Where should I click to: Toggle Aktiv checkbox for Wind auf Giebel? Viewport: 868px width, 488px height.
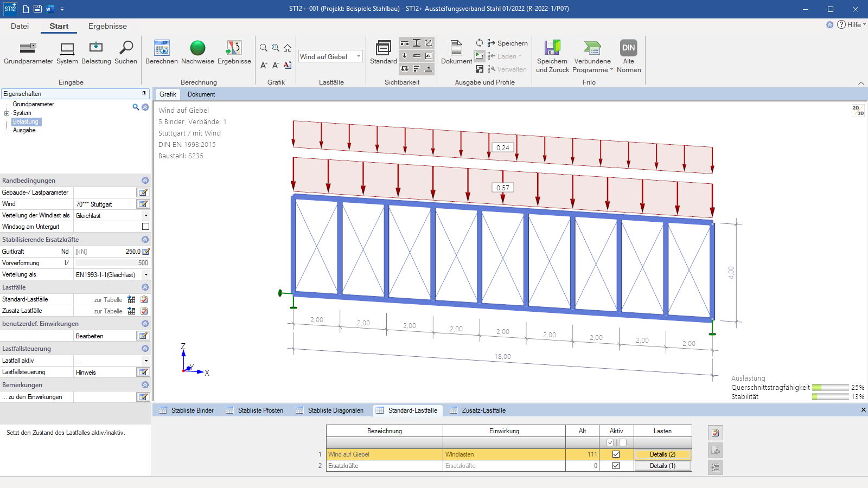616,454
